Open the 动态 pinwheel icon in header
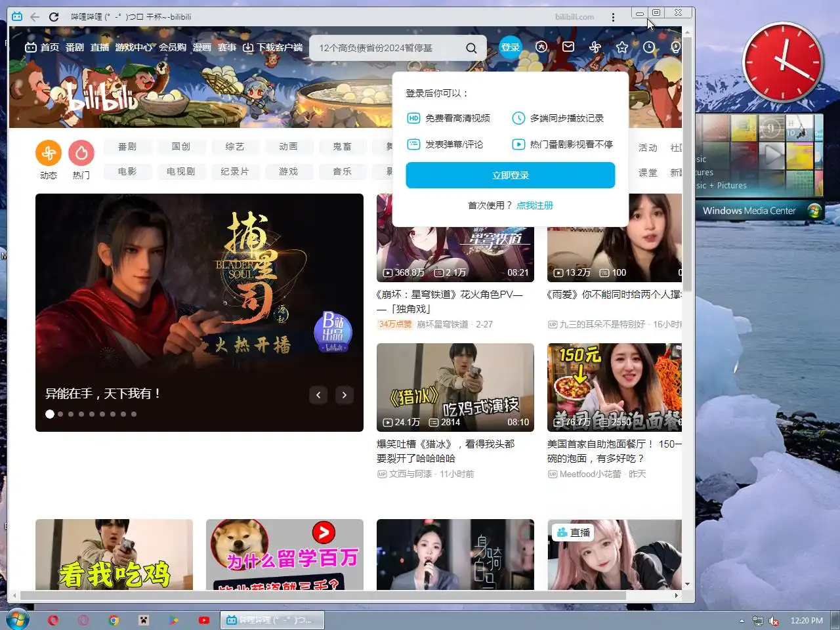Image resolution: width=840 pixels, height=630 pixels. click(595, 47)
